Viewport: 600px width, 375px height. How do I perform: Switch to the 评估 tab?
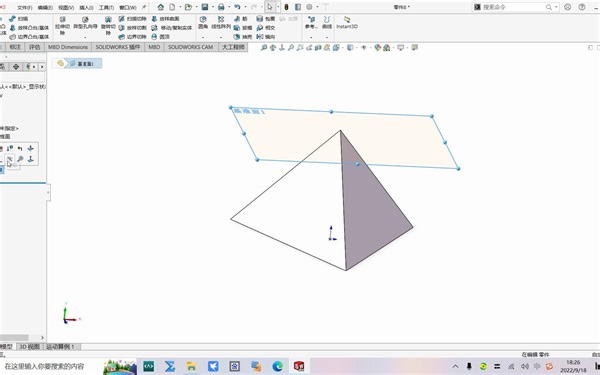34,47
